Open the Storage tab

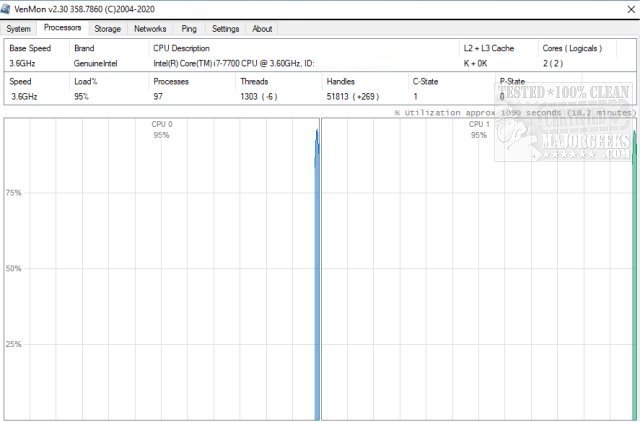(107, 29)
